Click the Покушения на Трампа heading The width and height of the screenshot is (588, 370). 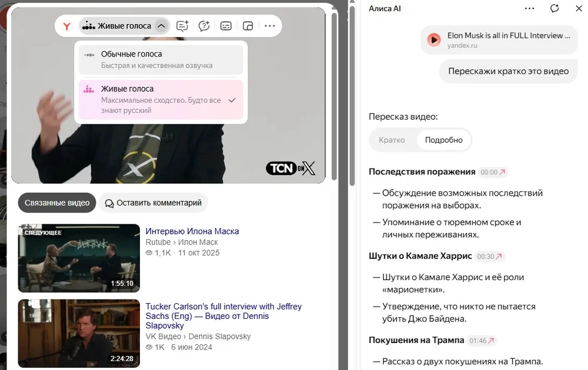(416, 341)
